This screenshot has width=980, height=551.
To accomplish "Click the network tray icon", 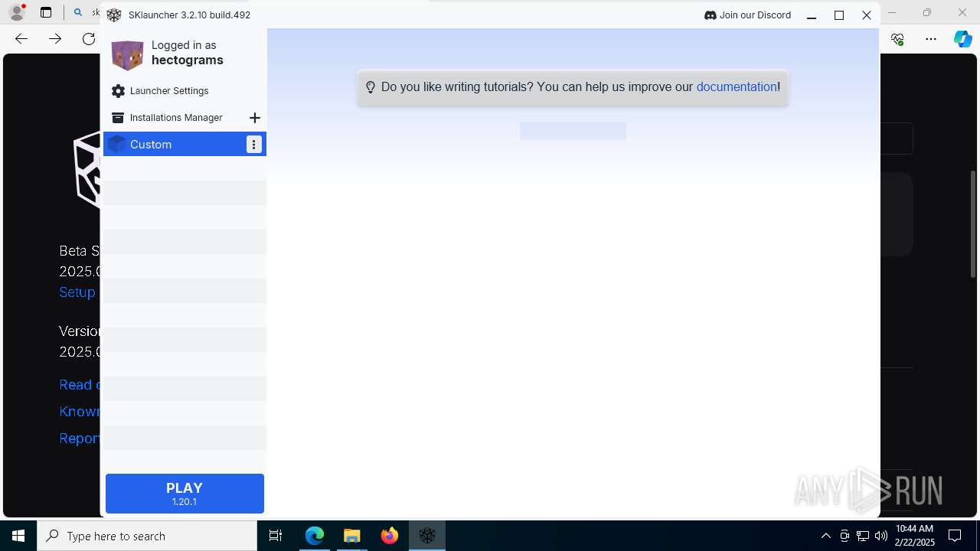I will click(x=863, y=536).
